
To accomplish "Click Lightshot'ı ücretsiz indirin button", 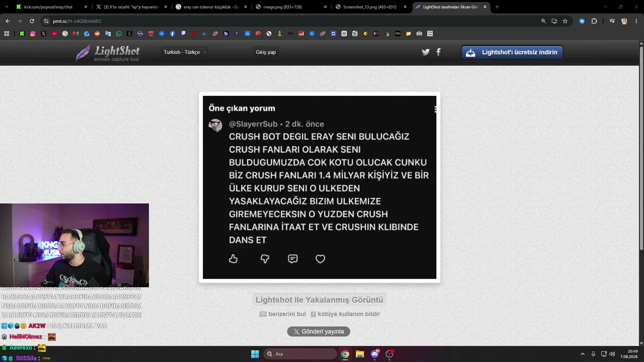I will (x=512, y=52).
